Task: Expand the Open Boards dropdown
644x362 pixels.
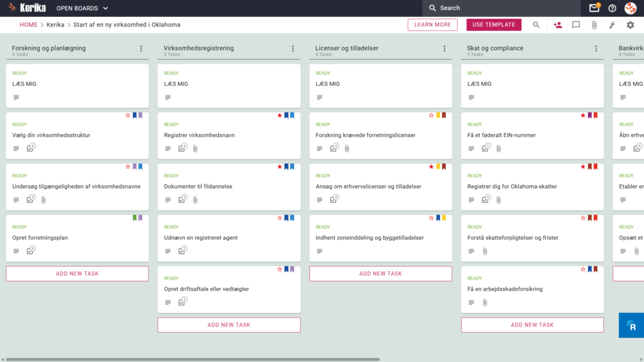Action: coord(82,8)
